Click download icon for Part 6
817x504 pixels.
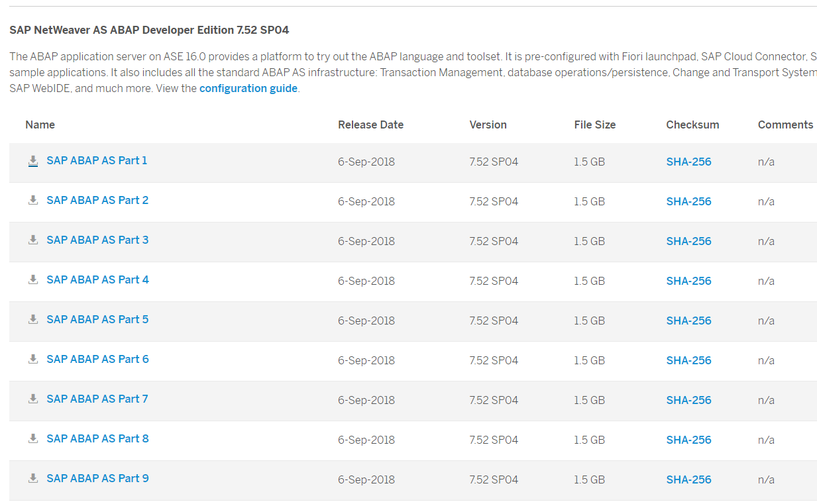point(33,359)
